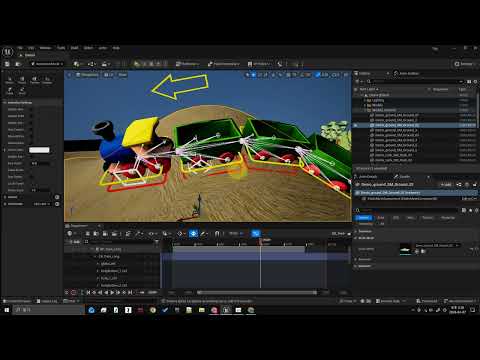Toggle the highlighted blue auto-key button in Sequencer
Viewport: 480px width, 360px height.
tap(194, 234)
